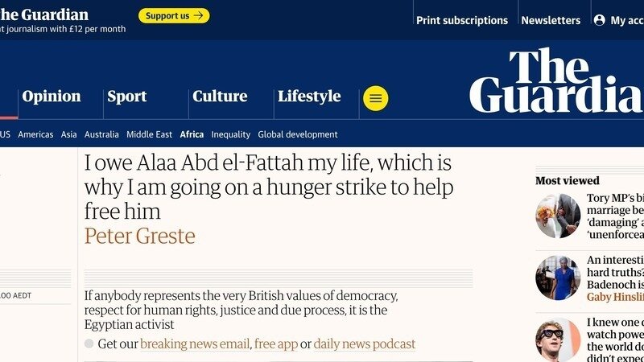Open Middle East subsection
644x362 pixels.
point(149,134)
